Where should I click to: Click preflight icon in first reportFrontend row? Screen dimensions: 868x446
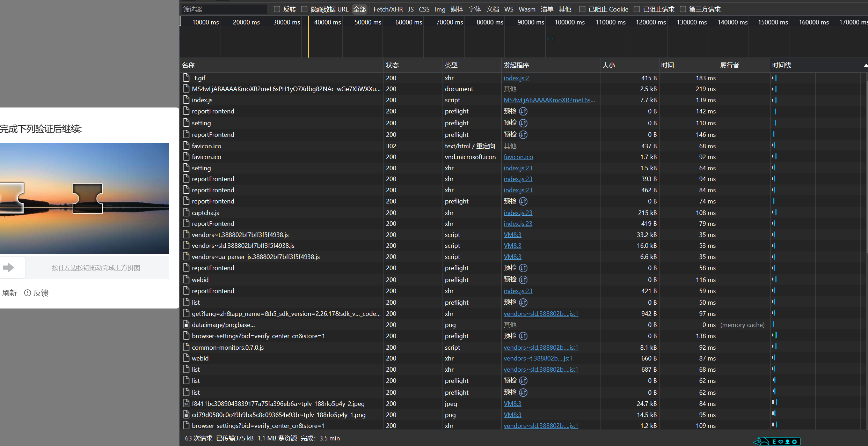(523, 111)
